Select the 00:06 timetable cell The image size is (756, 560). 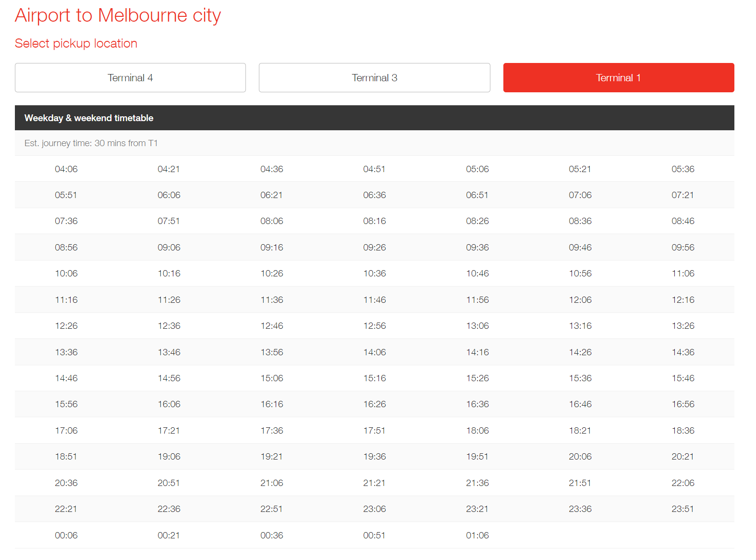point(66,535)
